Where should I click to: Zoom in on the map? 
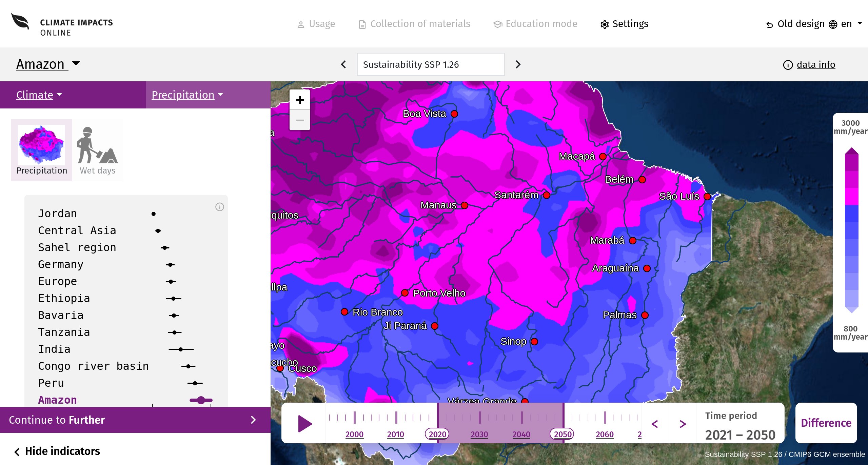(300, 100)
